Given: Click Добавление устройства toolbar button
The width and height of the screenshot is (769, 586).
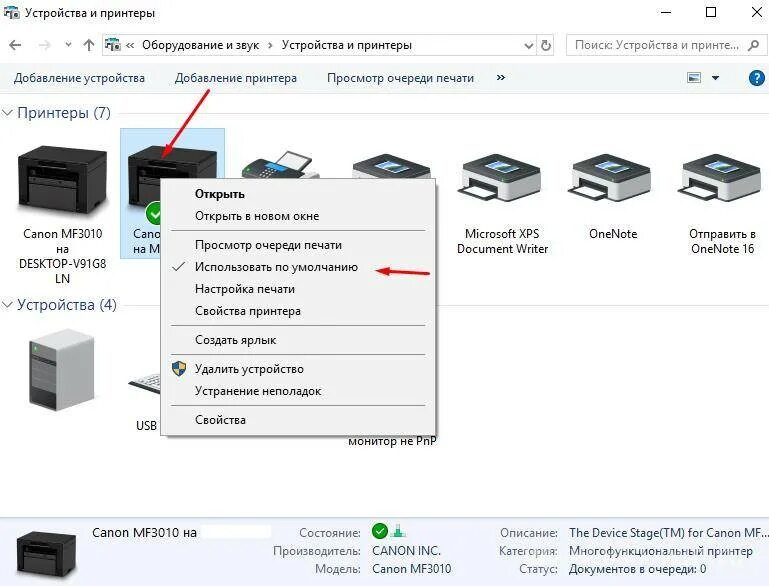Looking at the screenshot, I should [79, 78].
